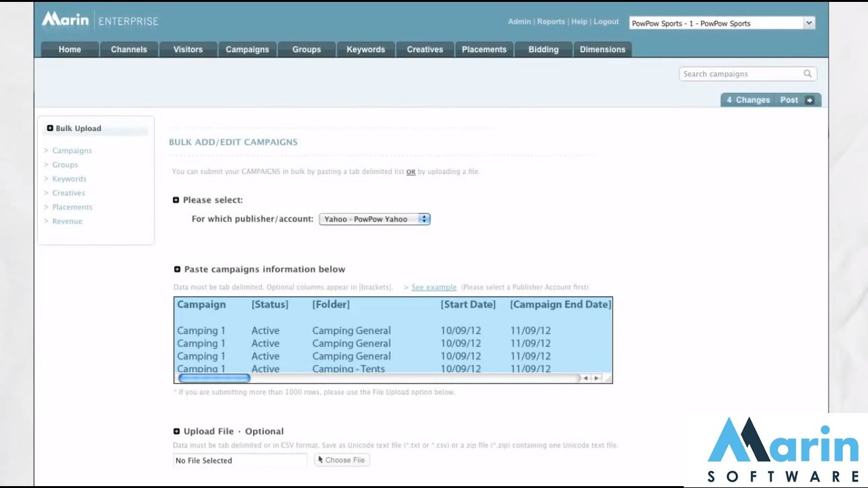Screen dimensions: 868x488
Task: Log out using the Logout link
Action: pyautogui.click(x=606, y=22)
